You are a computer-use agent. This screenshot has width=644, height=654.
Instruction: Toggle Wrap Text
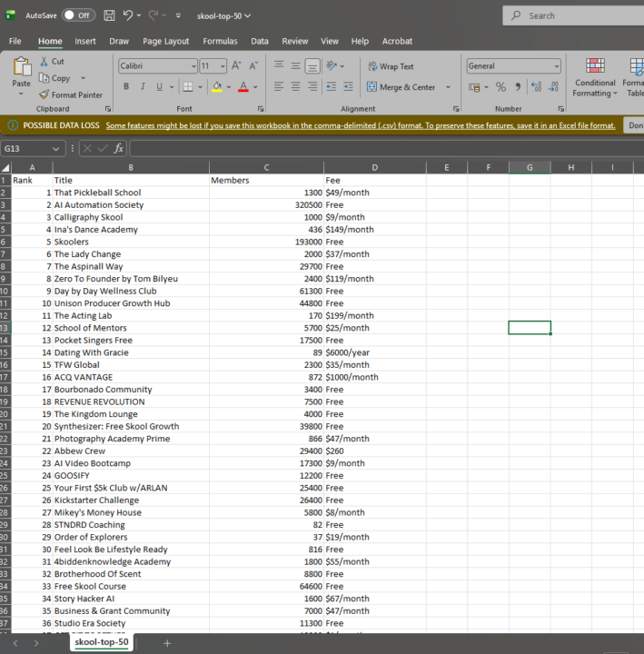click(x=391, y=66)
